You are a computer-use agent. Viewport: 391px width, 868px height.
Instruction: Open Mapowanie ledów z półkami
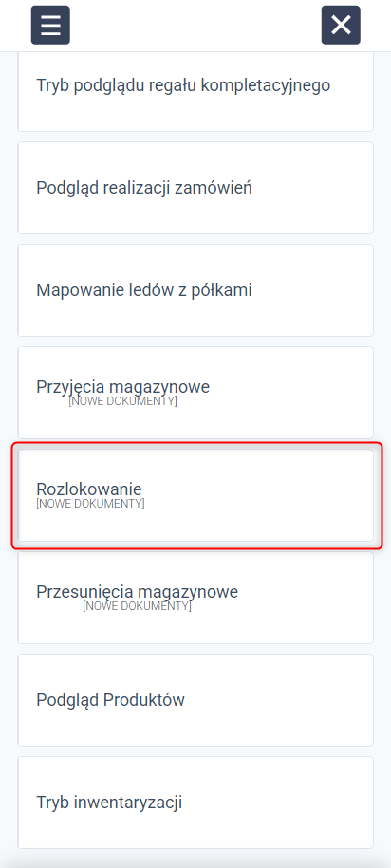195,290
